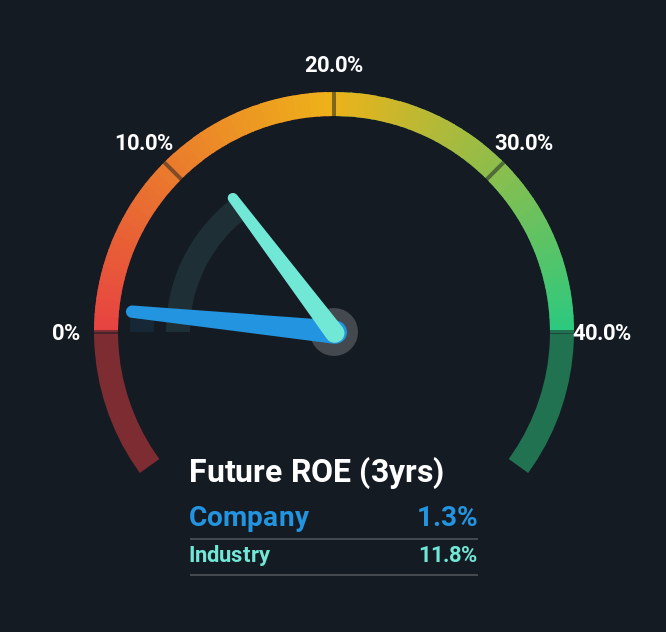The width and height of the screenshot is (666, 632).
Task: Click the 10.0% tick mark on arc
Action: (173, 170)
